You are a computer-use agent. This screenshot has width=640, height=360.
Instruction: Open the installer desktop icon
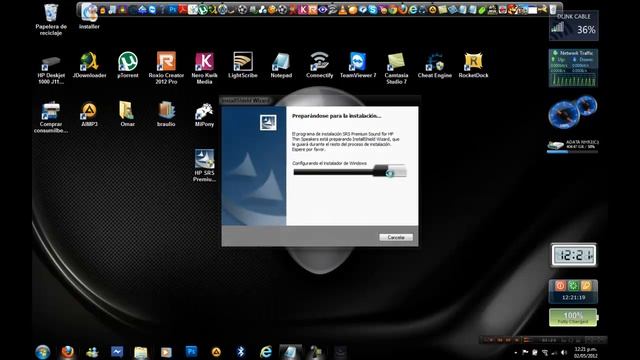tap(89, 16)
